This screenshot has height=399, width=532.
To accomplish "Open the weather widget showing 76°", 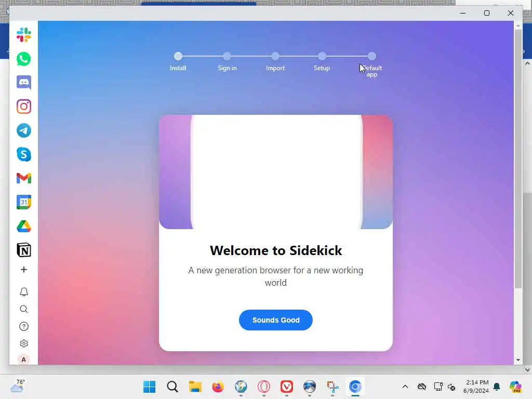I will pos(18,386).
